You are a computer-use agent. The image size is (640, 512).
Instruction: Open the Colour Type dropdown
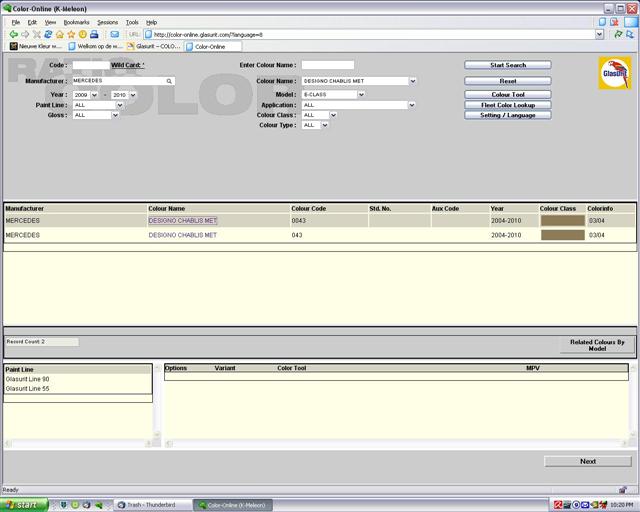[x=325, y=125]
